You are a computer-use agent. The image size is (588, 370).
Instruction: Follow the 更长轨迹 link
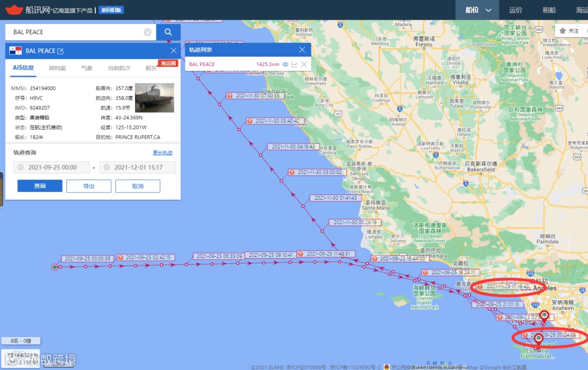[163, 152]
